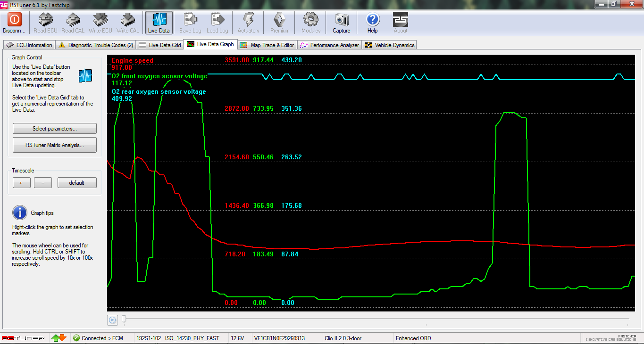Increase timescale with the plus button
644x344 pixels.
pyautogui.click(x=21, y=183)
